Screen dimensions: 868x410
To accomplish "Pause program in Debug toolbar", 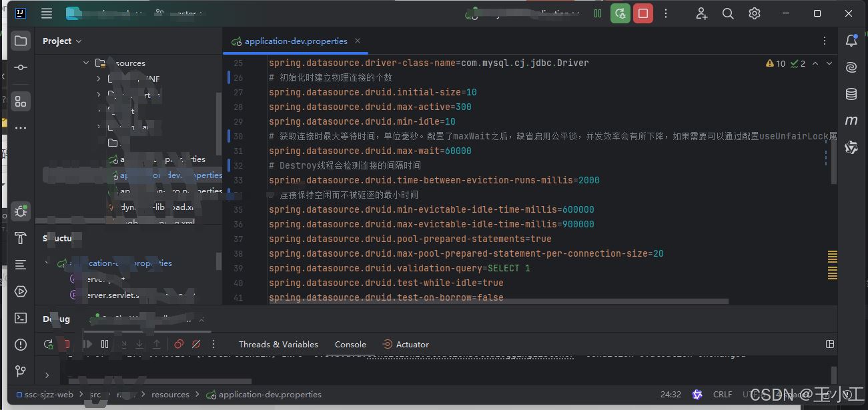I will coord(105,345).
